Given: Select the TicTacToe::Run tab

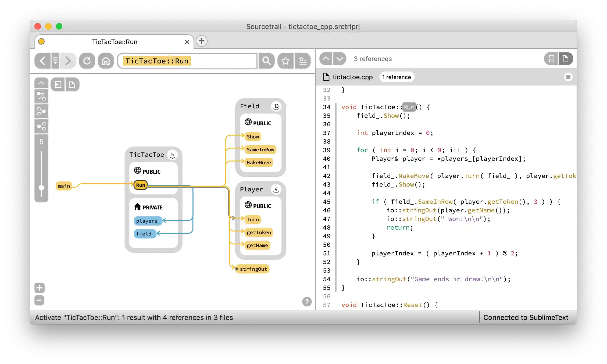Looking at the screenshot, I should 115,42.
